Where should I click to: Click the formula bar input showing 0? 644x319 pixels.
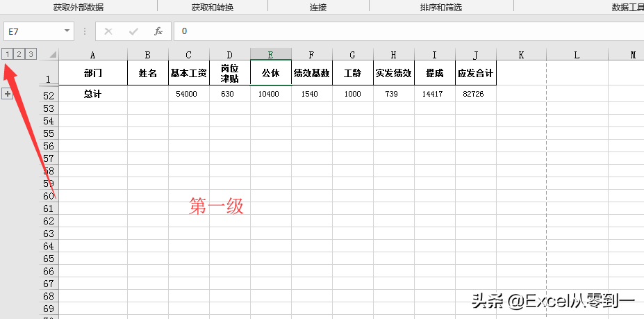[x=408, y=31]
